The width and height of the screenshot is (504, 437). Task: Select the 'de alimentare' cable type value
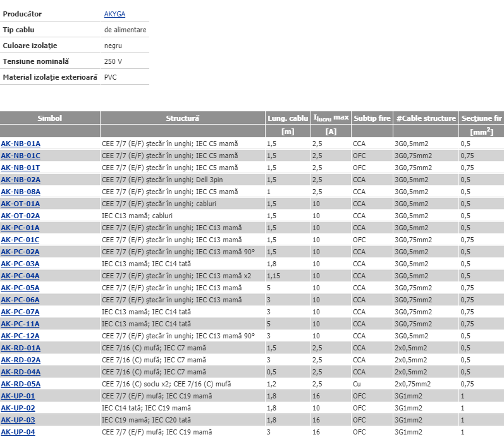125,30
